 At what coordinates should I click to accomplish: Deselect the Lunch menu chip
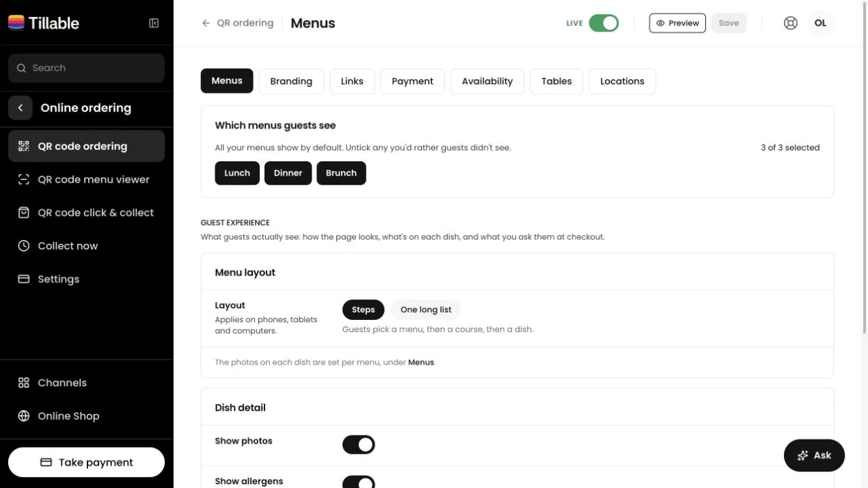237,173
